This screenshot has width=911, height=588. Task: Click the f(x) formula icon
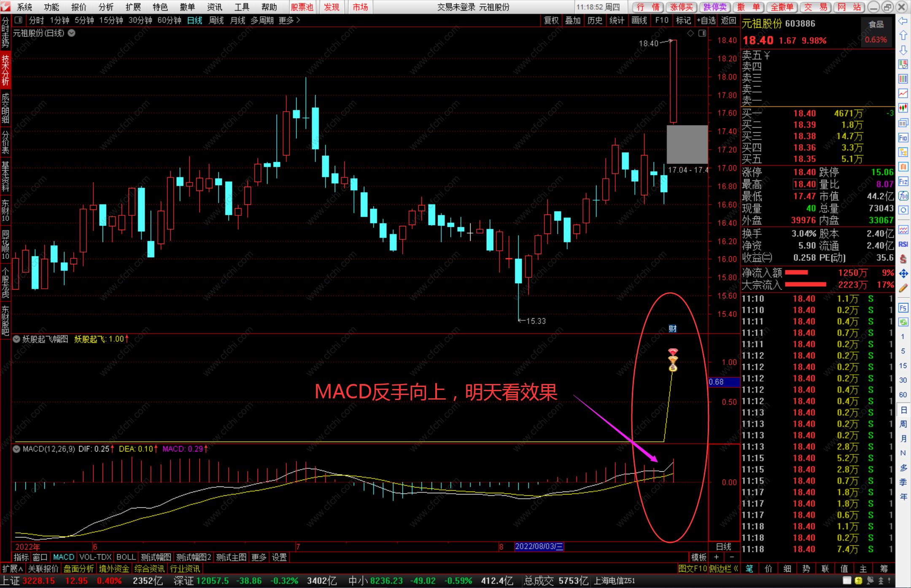coord(903,196)
